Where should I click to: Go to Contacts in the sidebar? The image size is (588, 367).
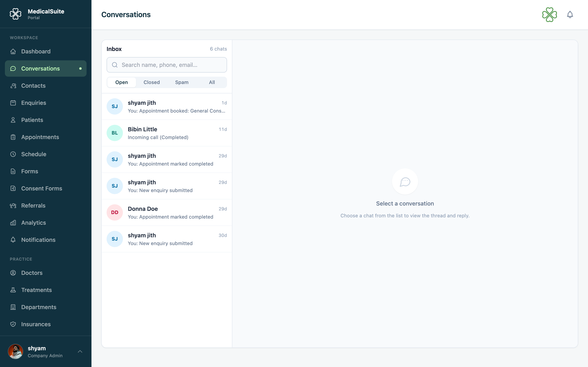point(46,86)
